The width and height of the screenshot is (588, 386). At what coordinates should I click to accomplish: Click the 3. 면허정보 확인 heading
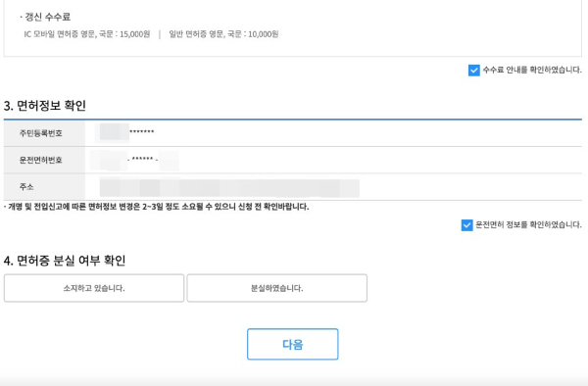(x=45, y=105)
